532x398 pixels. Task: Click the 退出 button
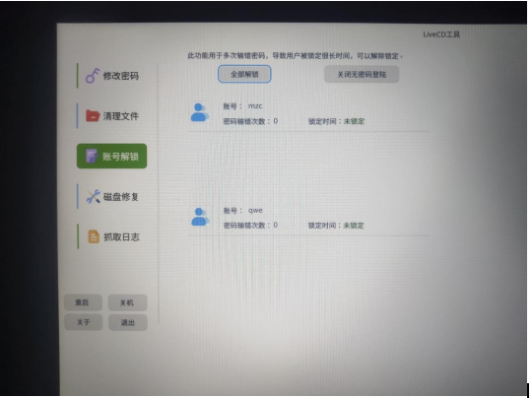[128, 323]
